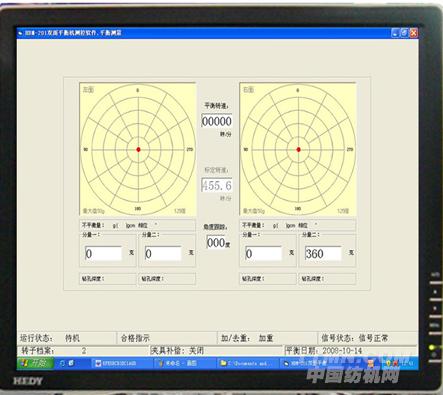443x395 pixels.
Task: Click 钻孔深度 box under right 分量一
Action: (268, 279)
